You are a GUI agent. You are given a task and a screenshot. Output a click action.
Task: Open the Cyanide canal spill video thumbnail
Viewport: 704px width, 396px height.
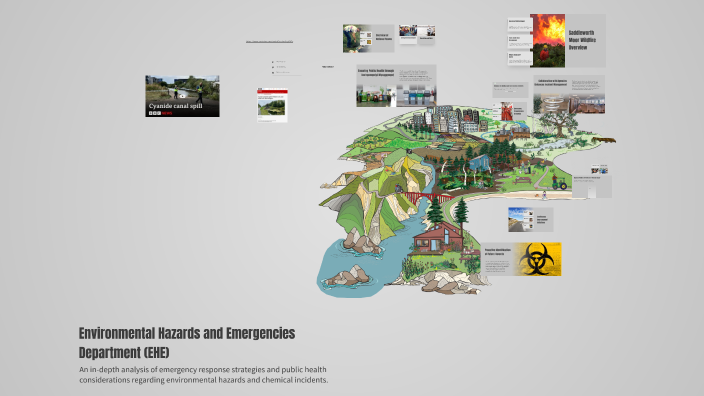click(x=182, y=96)
